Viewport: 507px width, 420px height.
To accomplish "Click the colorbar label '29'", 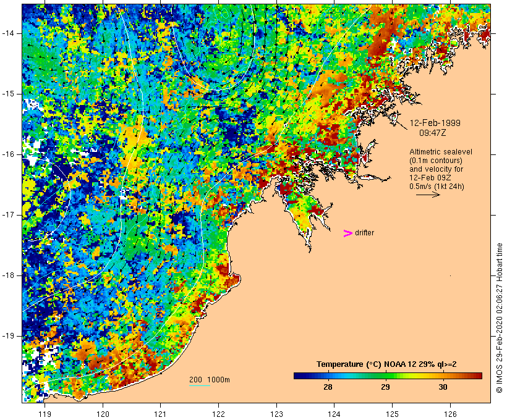I will point(385,387).
